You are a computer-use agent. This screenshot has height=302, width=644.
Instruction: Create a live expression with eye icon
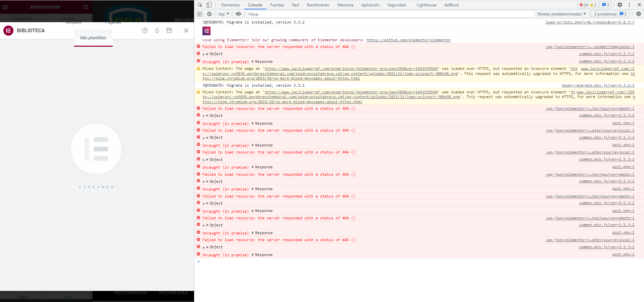coord(238,14)
